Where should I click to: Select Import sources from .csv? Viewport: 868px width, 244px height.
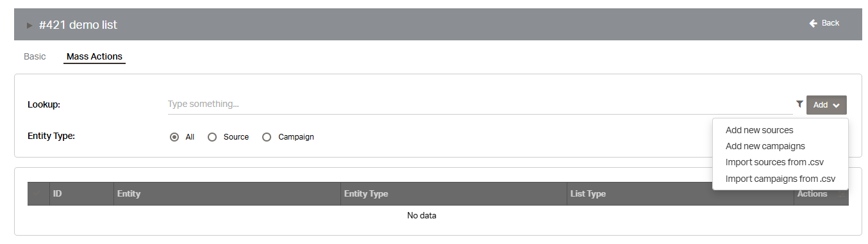point(774,162)
